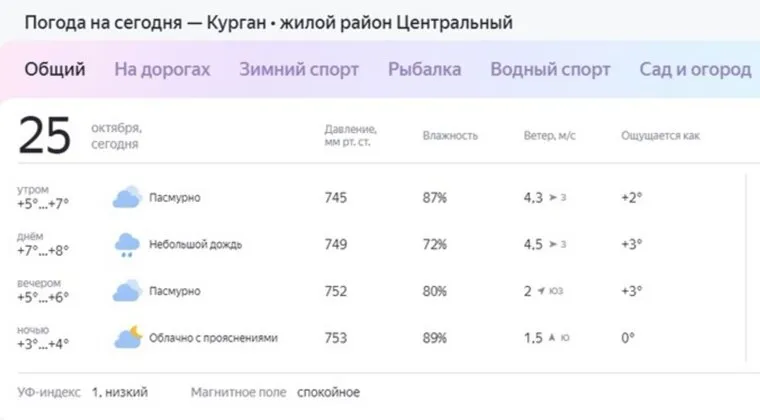Viewport: 760px width, 420px height.
Task: Click the Ощущается как column header
Action: pyautogui.click(x=661, y=136)
